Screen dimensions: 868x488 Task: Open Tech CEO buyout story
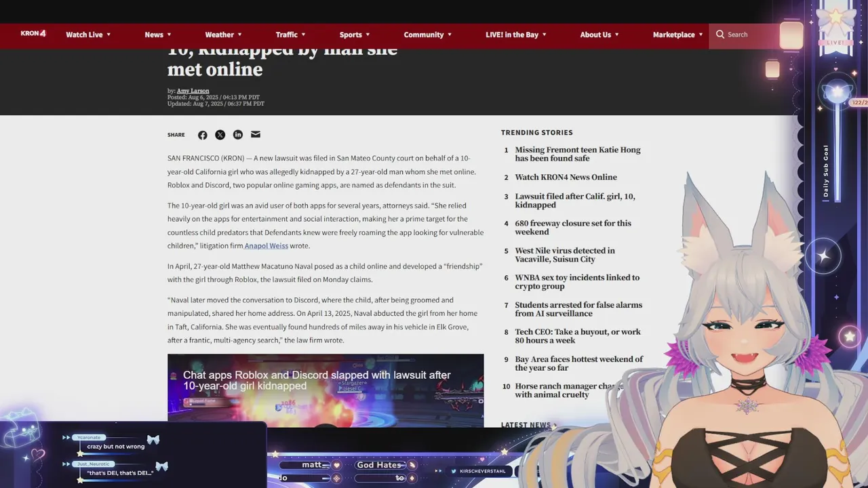(x=577, y=336)
